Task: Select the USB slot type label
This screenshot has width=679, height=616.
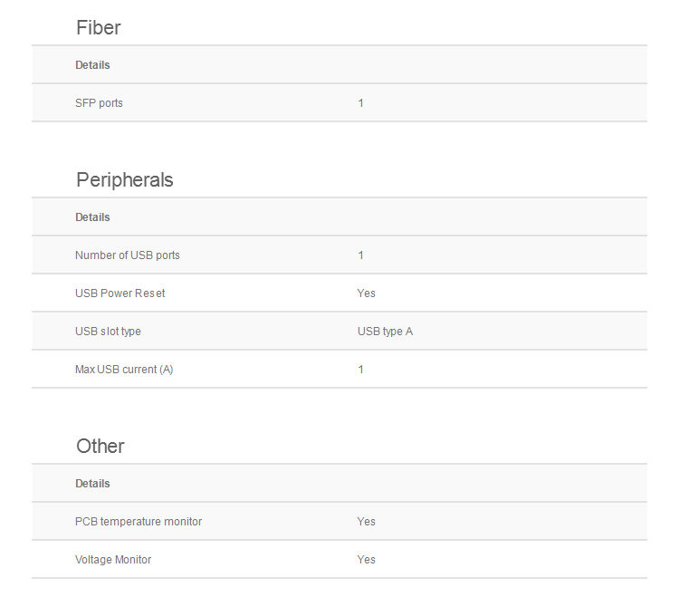Action: pos(108,332)
